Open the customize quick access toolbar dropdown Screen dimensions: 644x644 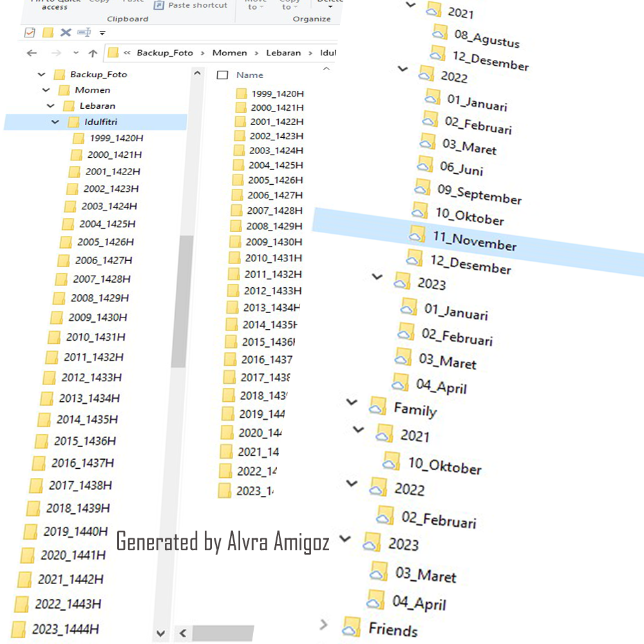(102, 32)
